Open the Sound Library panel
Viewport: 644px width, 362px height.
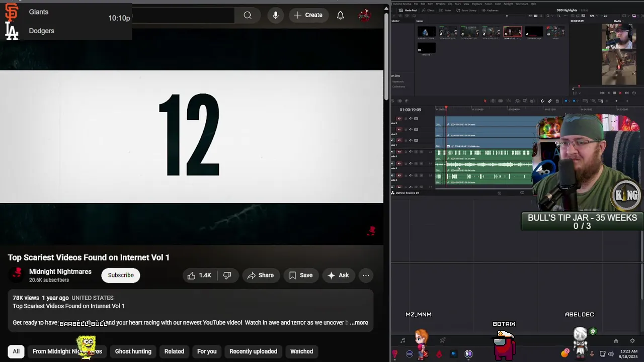tap(466, 10)
